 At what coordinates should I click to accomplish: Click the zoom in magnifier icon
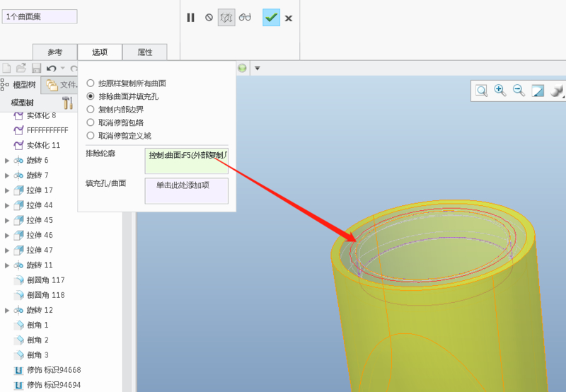click(x=500, y=91)
